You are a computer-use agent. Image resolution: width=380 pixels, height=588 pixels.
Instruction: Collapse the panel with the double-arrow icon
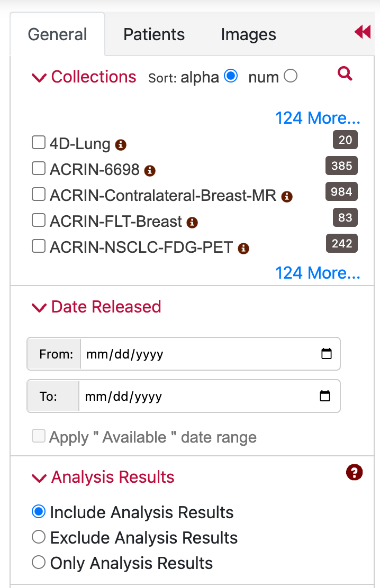(x=363, y=32)
